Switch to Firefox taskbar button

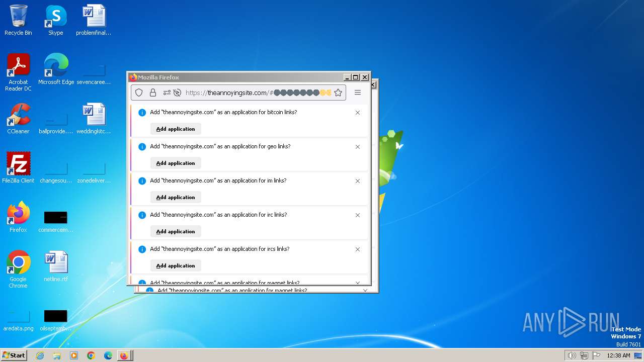125,355
